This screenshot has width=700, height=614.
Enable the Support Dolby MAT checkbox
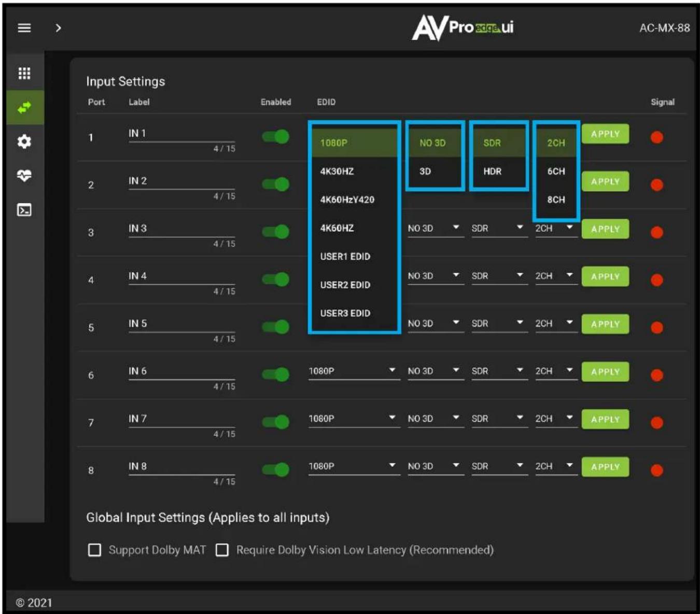(x=95, y=550)
